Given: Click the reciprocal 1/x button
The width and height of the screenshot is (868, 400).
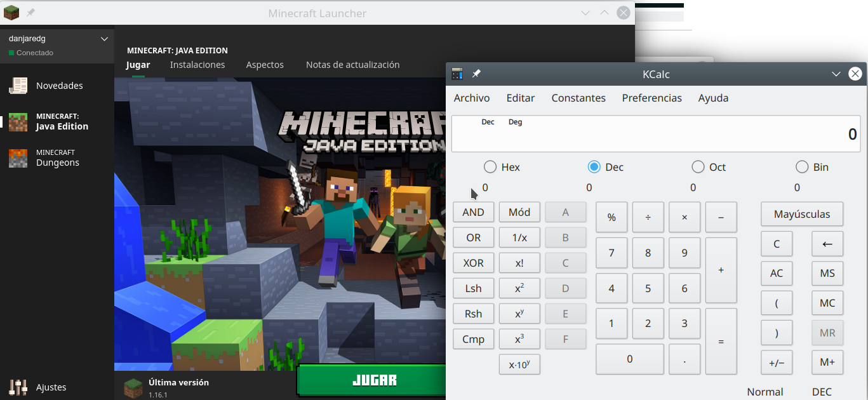Looking at the screenshot, I should 519,237.
